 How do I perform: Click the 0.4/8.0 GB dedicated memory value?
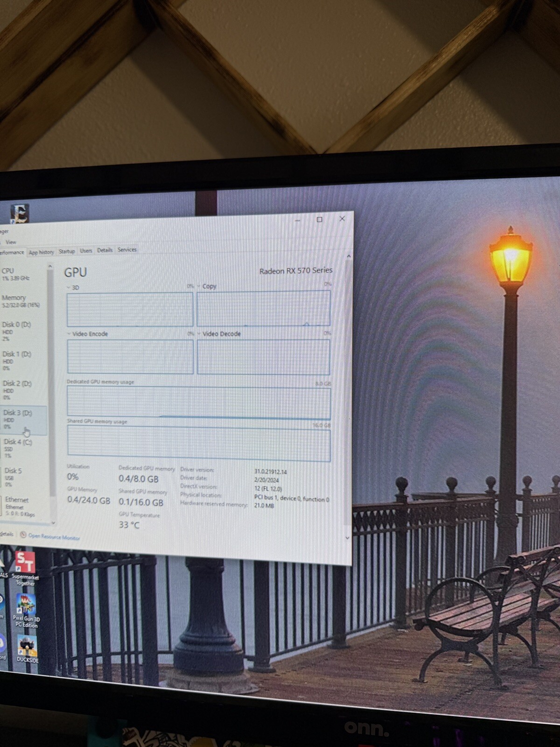pyautogui.click(x=139, y=479)
